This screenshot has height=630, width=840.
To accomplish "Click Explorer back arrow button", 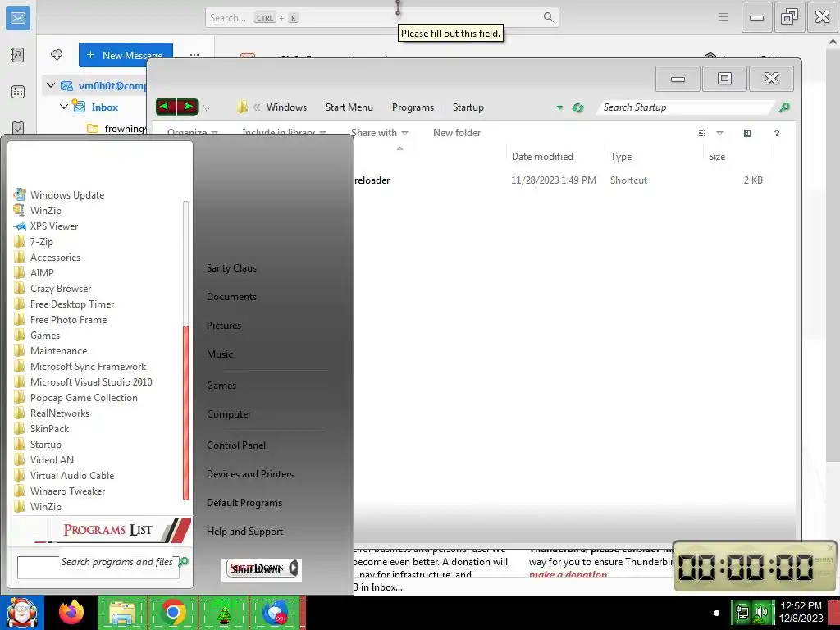I will (166, 107).
